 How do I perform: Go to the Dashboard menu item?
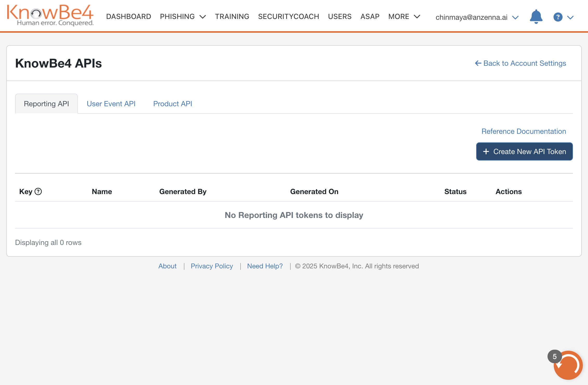[128, 17]
